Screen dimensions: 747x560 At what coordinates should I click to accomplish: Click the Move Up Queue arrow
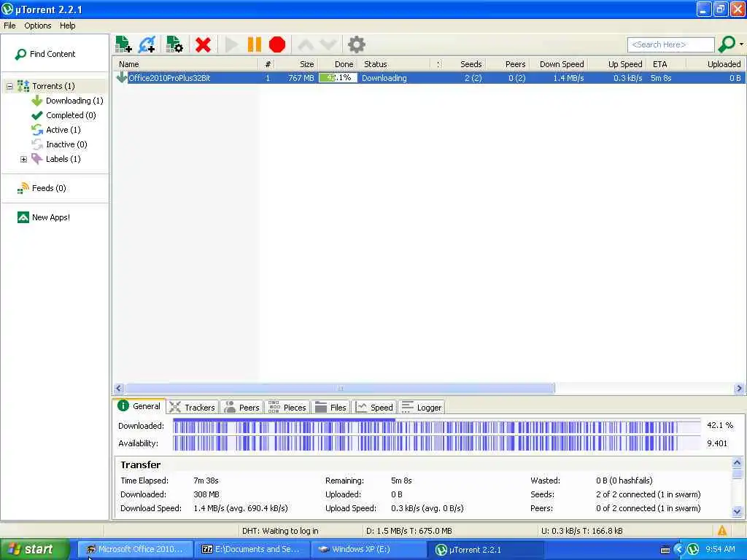pyautogui.click(x=306, y=44)
